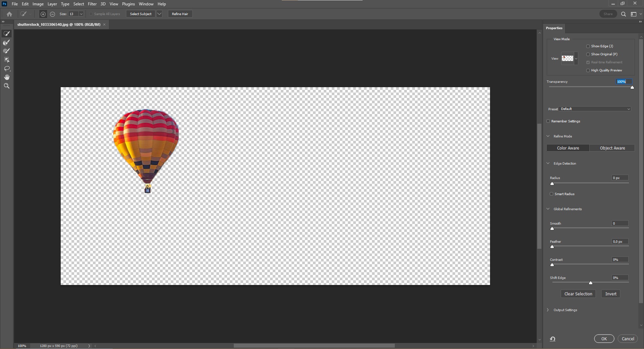Open the Preset dropdown
The width and height of the screenshot is (644, 349).
(595, 109)
